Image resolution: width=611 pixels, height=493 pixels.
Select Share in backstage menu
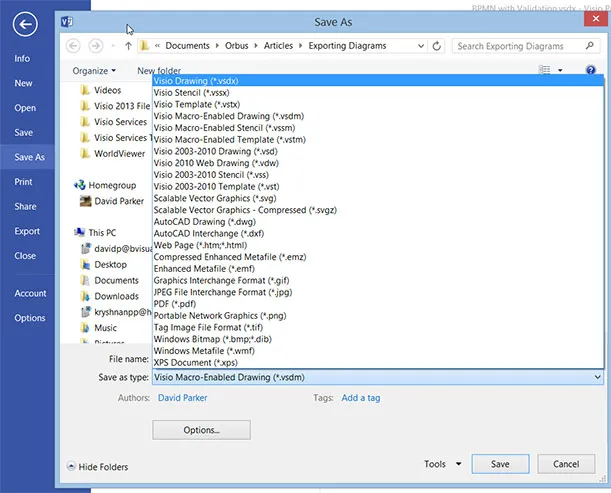[27, 206]
